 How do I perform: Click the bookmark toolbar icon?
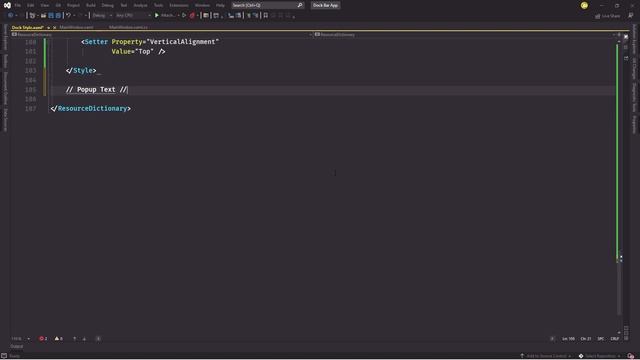coord(266,16)
